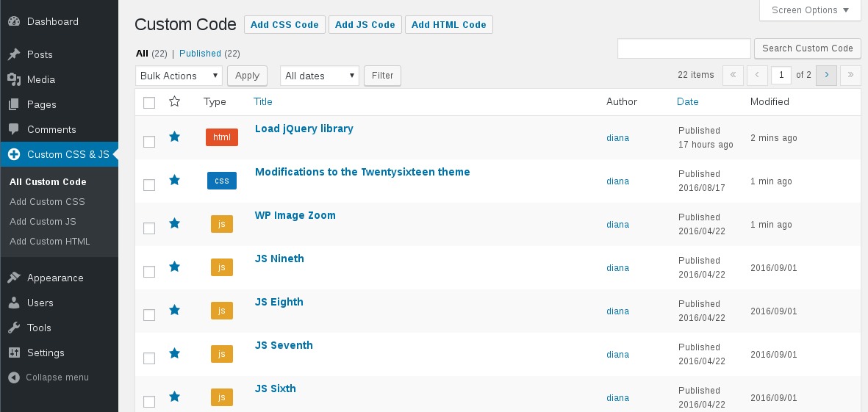Toggle the star on Load jQuery library
Viewport: 868px width, 412px height.
coord(174,137)
